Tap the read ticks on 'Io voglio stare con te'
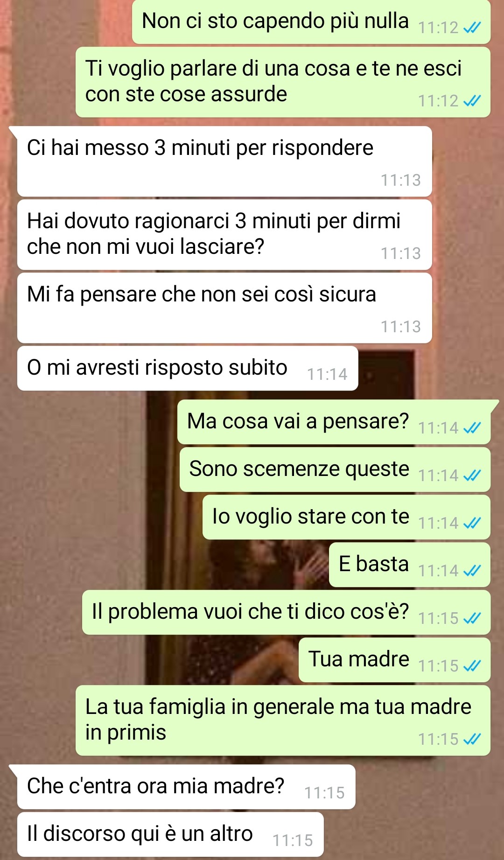Viewport: 504px width, 860px height. (x=472, y=523)
